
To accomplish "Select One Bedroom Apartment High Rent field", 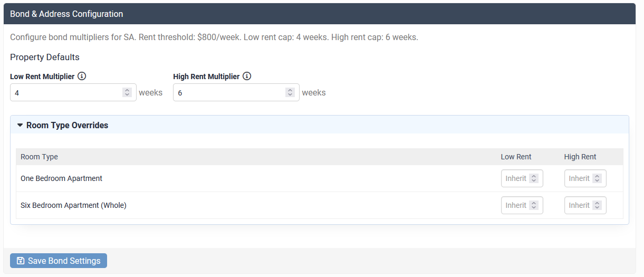I will click(578, 178).
